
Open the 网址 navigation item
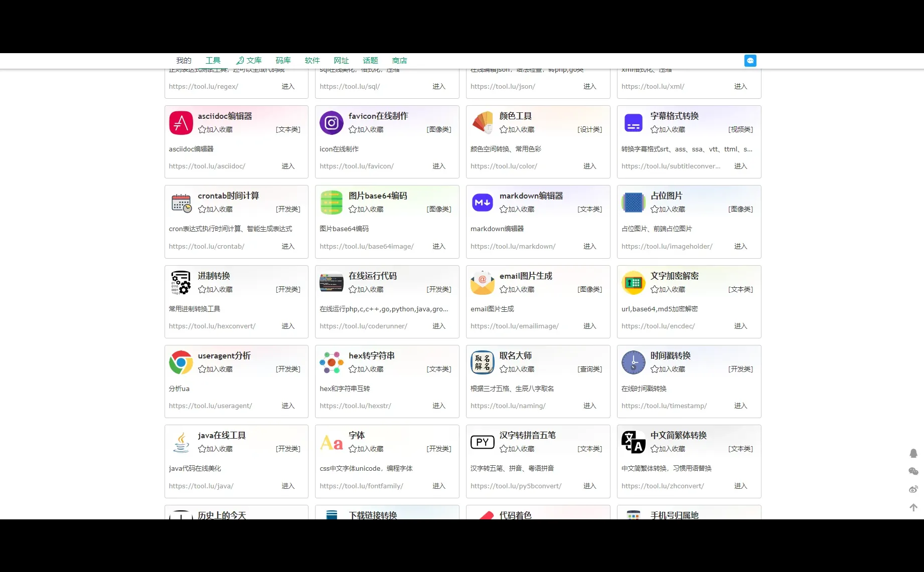(342, 61)
